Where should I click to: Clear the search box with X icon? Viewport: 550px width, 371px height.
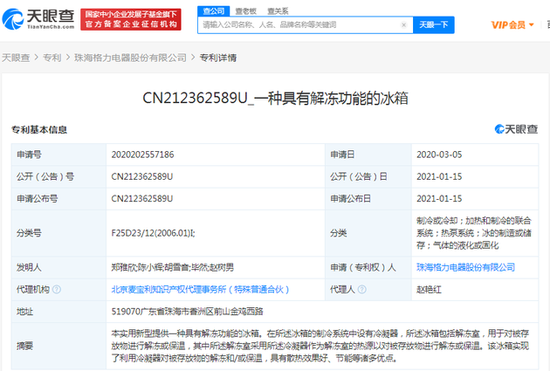point(404,25)
